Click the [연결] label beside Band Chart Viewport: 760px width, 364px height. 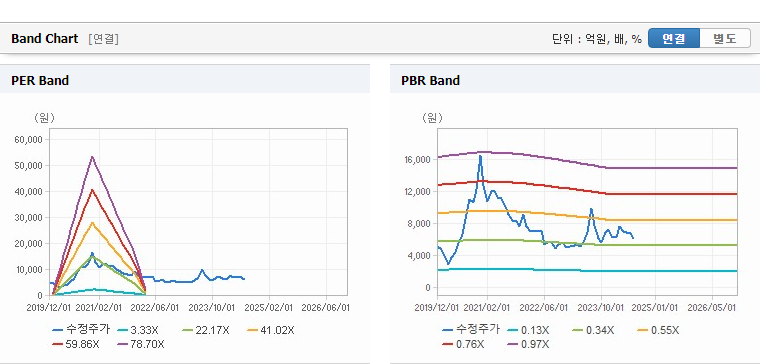pos(103,39)
